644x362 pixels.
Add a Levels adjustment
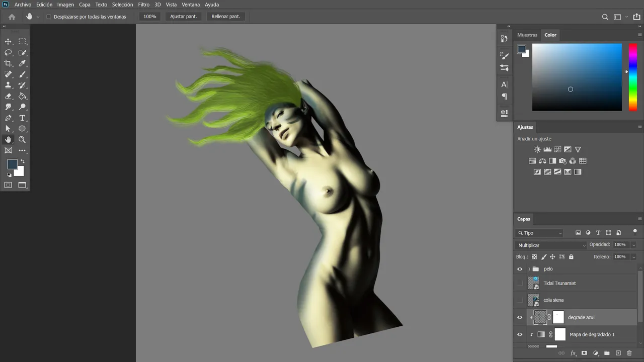coord(547,149)
